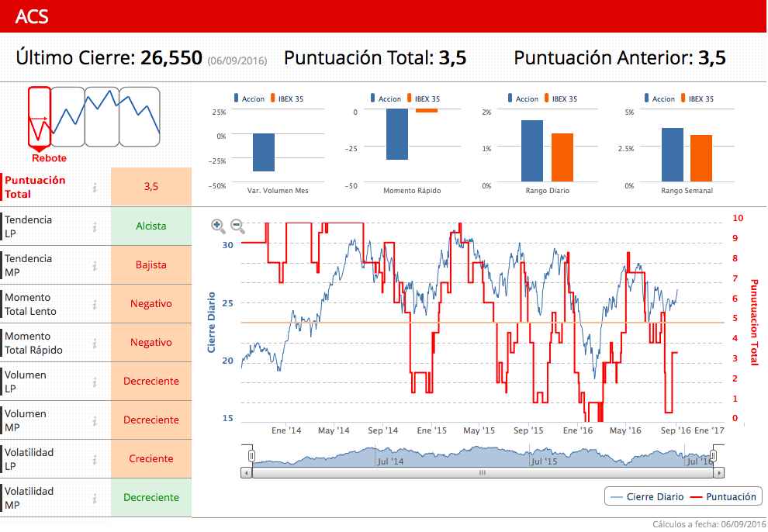Click the Momento Rápido chart title
Screen dimensions: 768x532
[x=412, y=190]
